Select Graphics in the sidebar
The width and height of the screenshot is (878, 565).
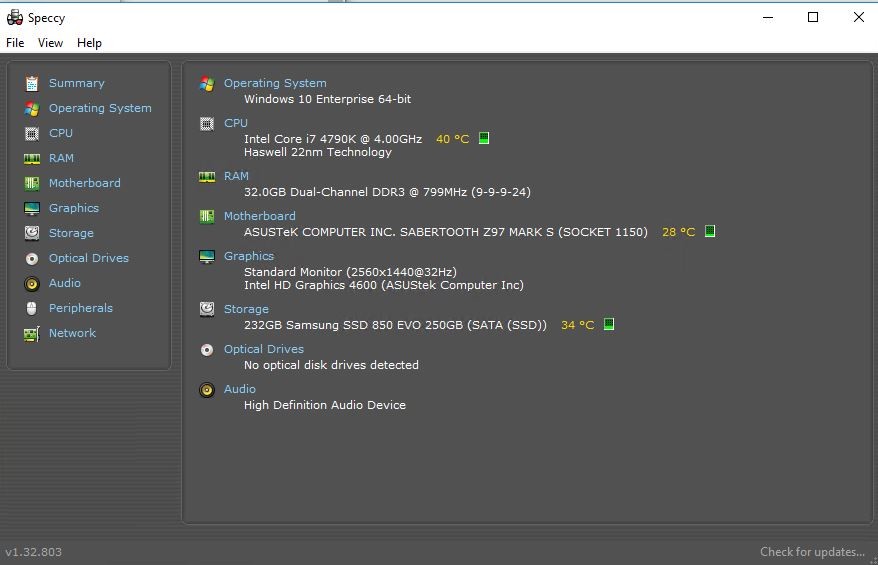74,208
